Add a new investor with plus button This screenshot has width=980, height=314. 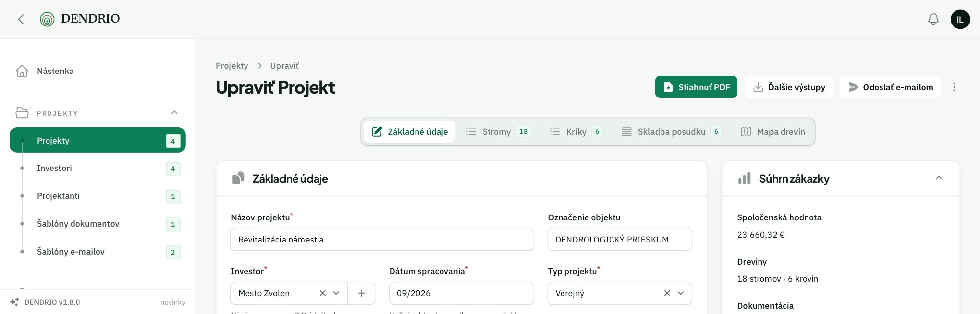(361, 293)
